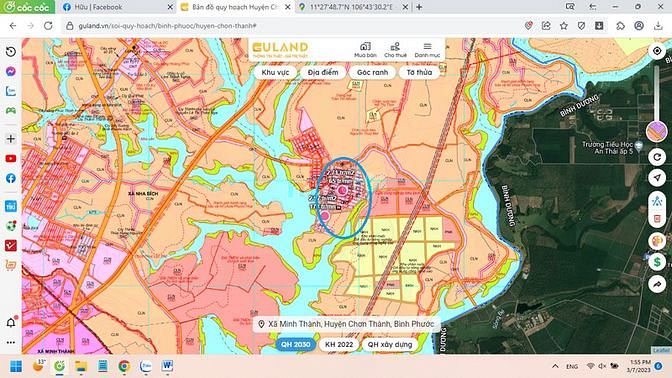Open Microsoft Word from the taskbar
The height and width of the screenshot is (378, 672).
[167, 366]
